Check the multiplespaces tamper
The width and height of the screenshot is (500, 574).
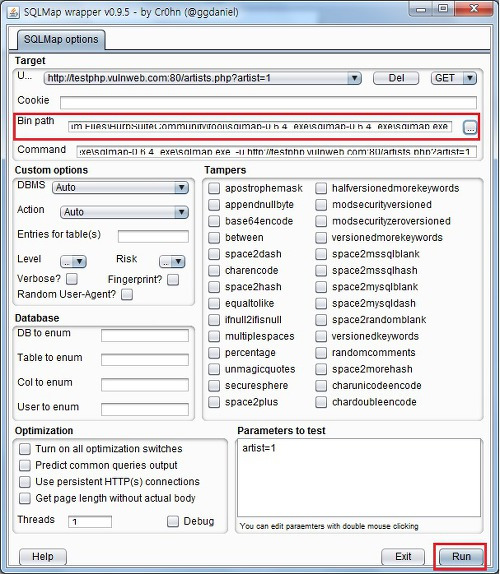pyautogui.click(x=214, y=336)
